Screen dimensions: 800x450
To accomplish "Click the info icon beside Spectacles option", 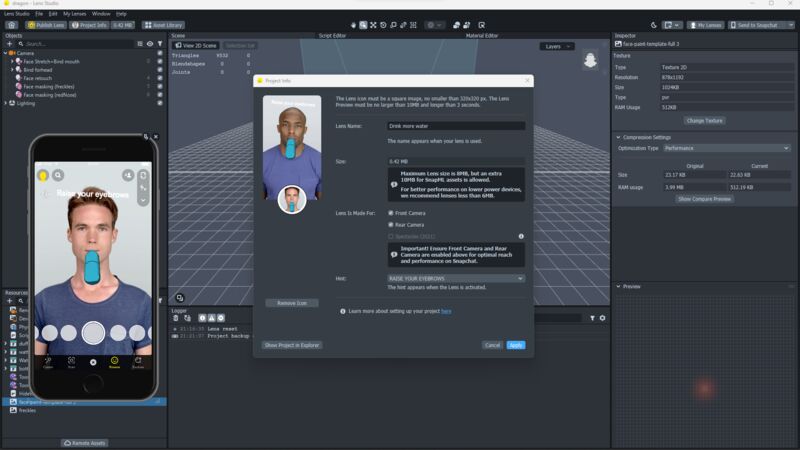I will (x=521, y=236).
